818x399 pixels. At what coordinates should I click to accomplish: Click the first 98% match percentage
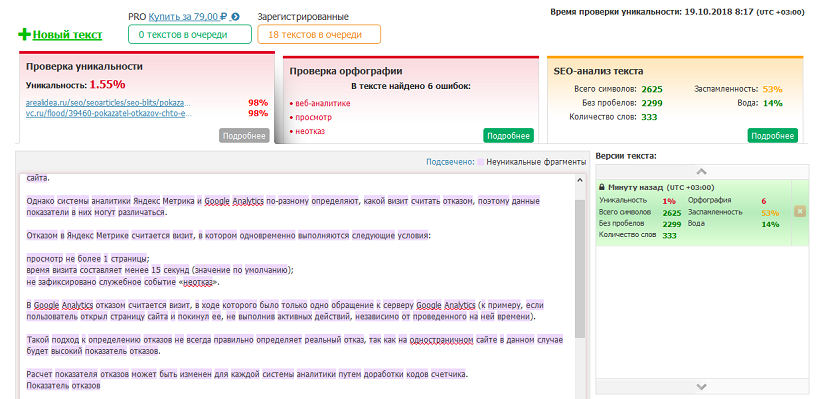(258, 103)
